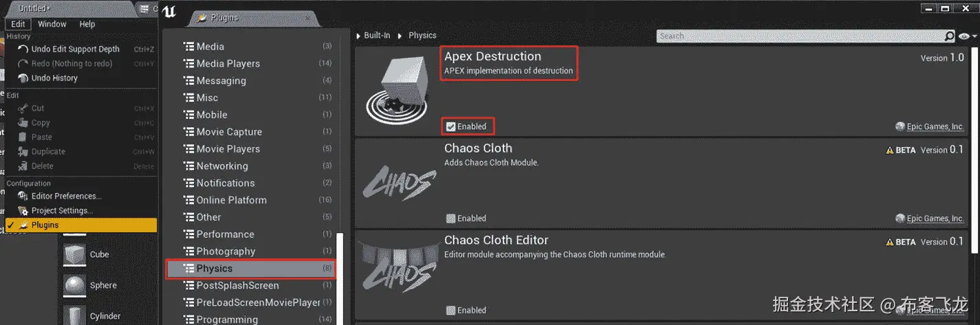Enable the Chaos Cloth plugin
This screenshot has width=980, height=325.
450,218
